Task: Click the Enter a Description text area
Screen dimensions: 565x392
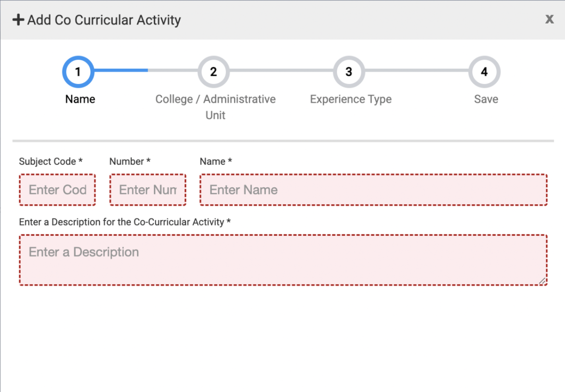Action: pyautogui.click(x=283, y=260)
